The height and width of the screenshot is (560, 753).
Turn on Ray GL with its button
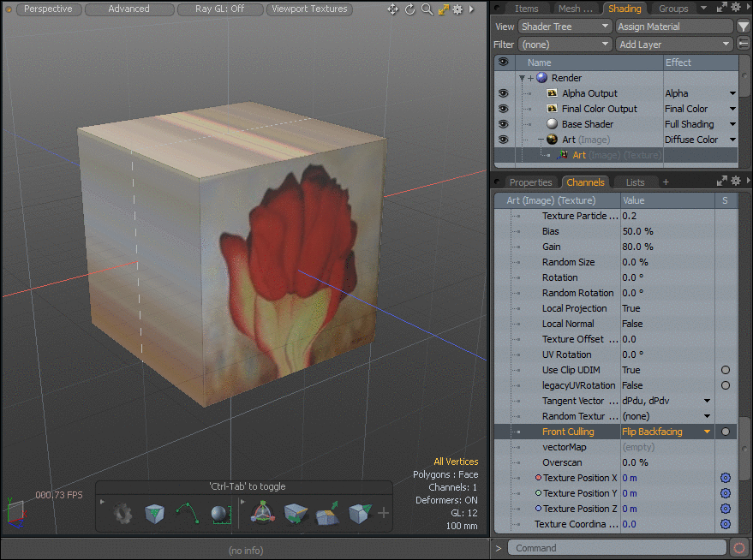click(220, 9)
